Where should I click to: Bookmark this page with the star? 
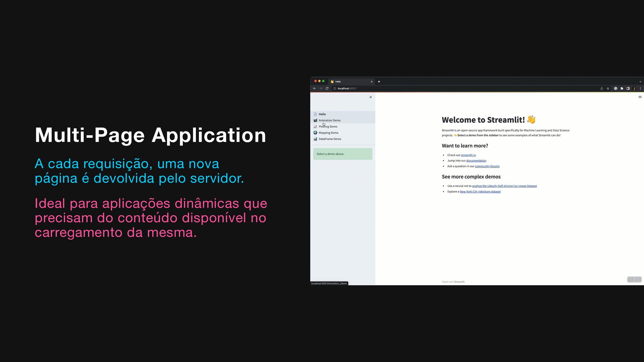(608, 88)
